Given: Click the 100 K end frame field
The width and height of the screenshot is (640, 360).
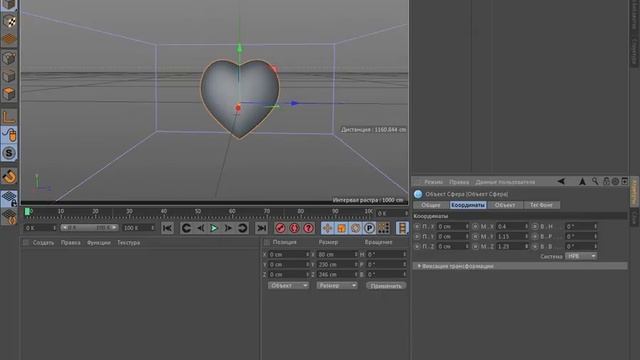Looking at the screenshot, I should click(x=139, y=228).
